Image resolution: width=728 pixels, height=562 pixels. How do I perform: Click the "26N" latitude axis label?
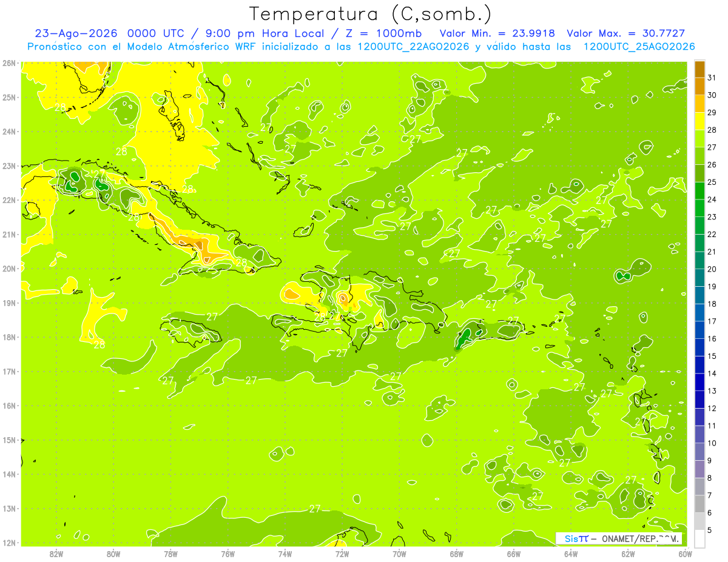[8, 63]
